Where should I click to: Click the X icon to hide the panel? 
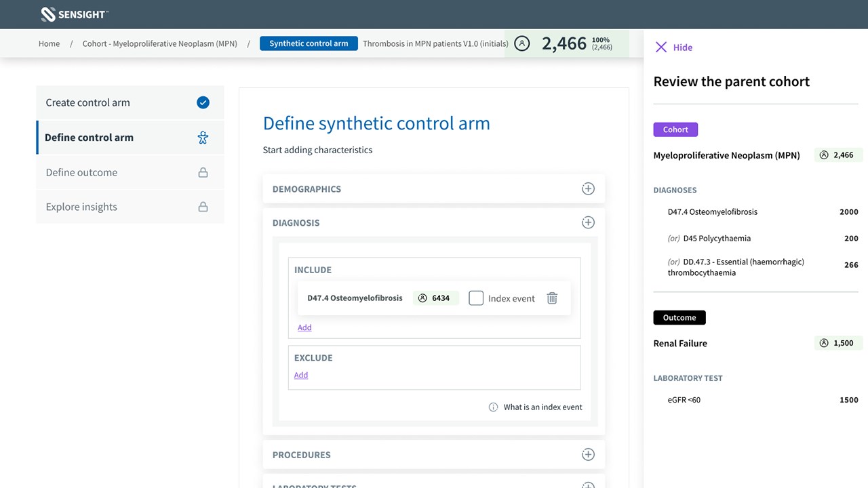(x=661, y=47)
